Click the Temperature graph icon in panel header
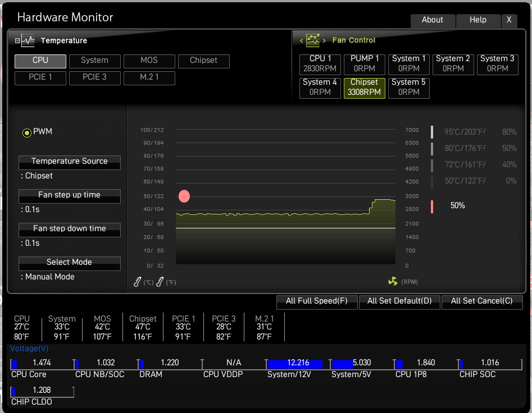The height and width of the screenshot is (413, 532). pos(28,40)
